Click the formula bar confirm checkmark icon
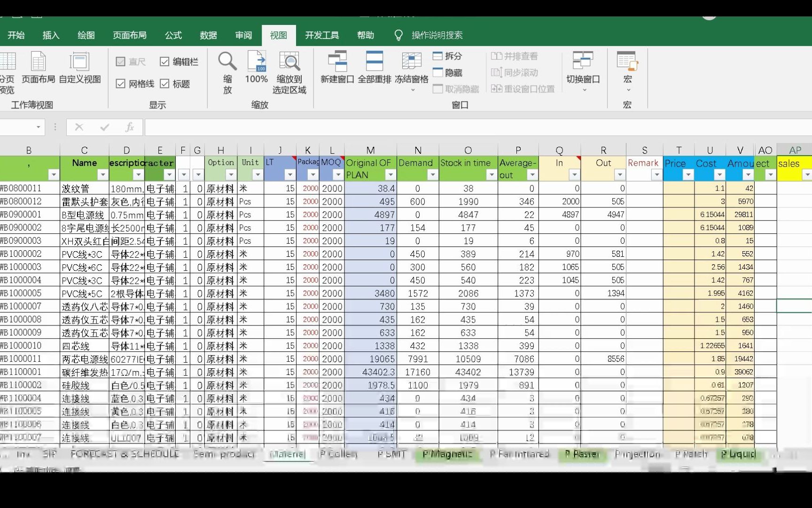 click(x=105, y=127)
